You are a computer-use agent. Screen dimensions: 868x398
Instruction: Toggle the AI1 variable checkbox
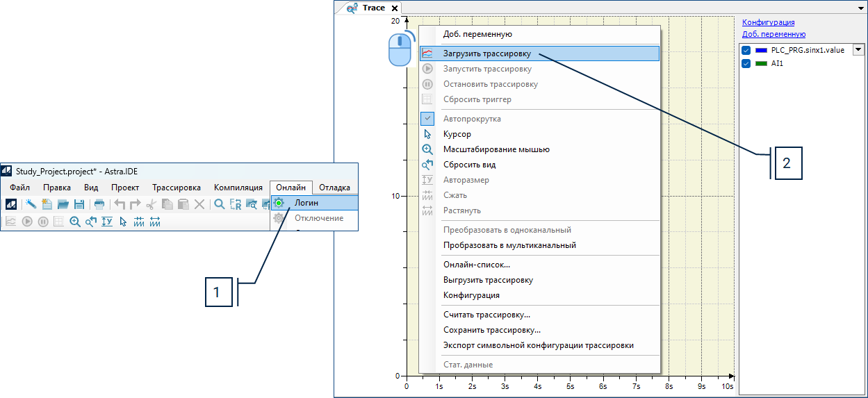coord(746,63)
